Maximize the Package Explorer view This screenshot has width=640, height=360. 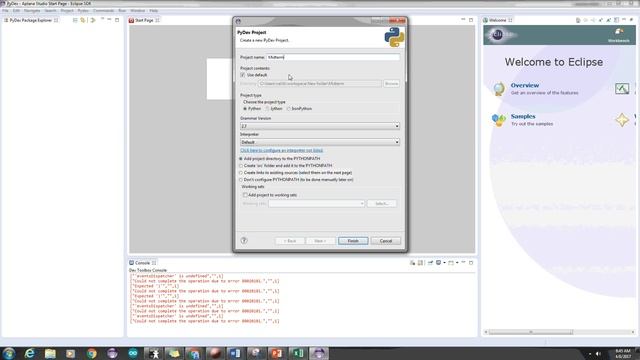[x=117, y=20]
